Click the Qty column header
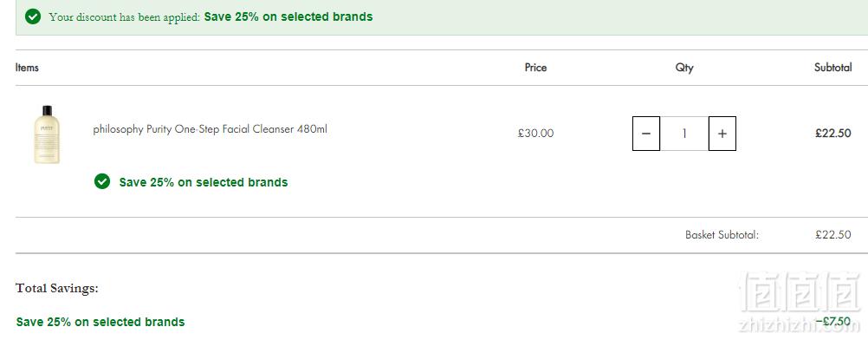Viewport: 868px width, 340px height. pyautogui.click(x=684, y=69)
